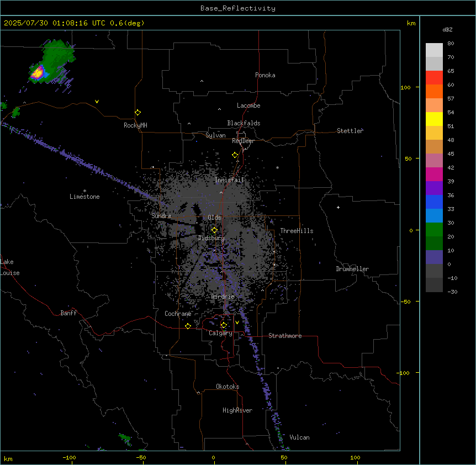Click the ThreeHills label
The height and width of the screenshot is (465, 476).
coord(297,231)
